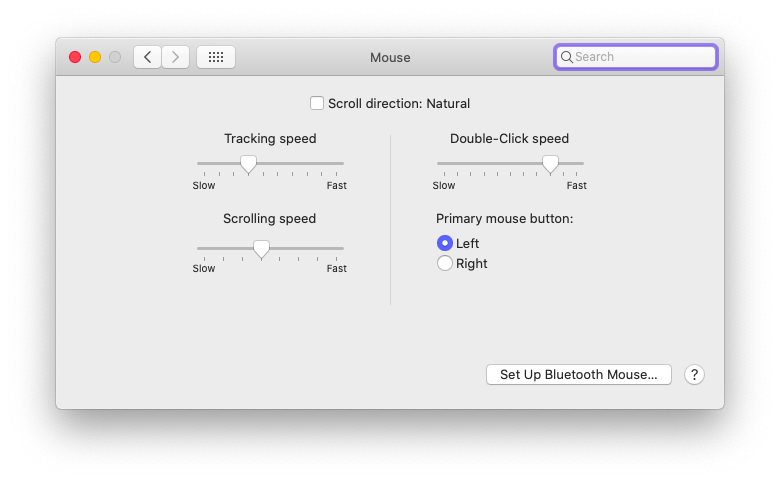The image size is (780, 483).
Task: Enable Scroll direction: Natural checkbox
Action: click(x=317, y=103)
